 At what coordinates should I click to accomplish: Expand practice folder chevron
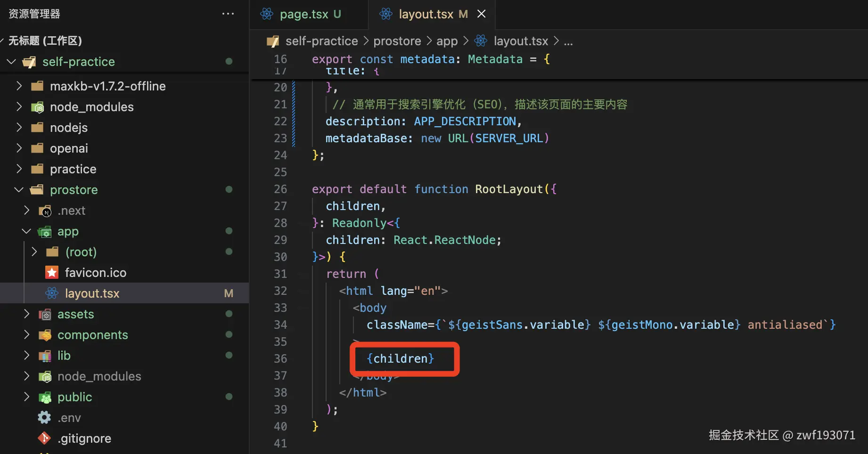coord(19,169)
